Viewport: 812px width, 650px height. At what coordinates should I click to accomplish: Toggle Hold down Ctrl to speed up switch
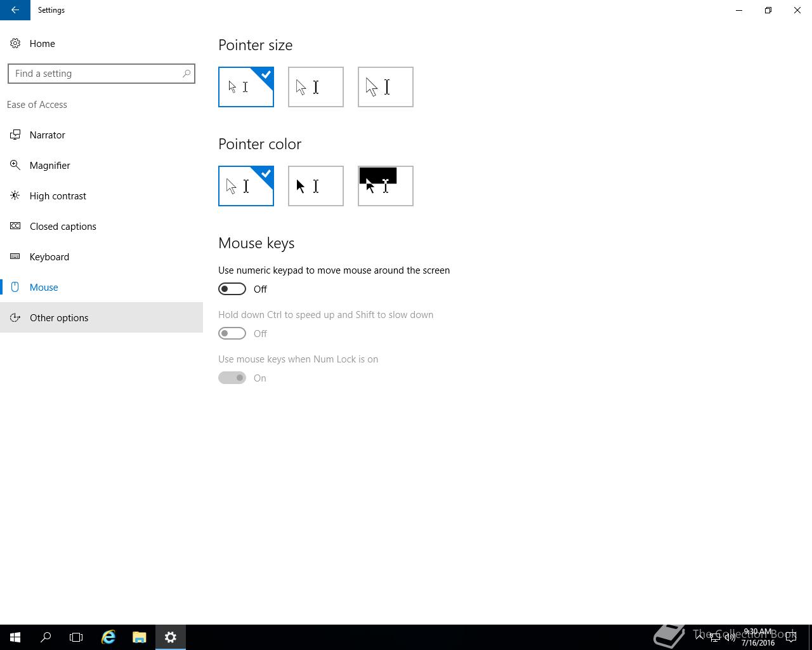pyautogui.click(x=232, y=333)
